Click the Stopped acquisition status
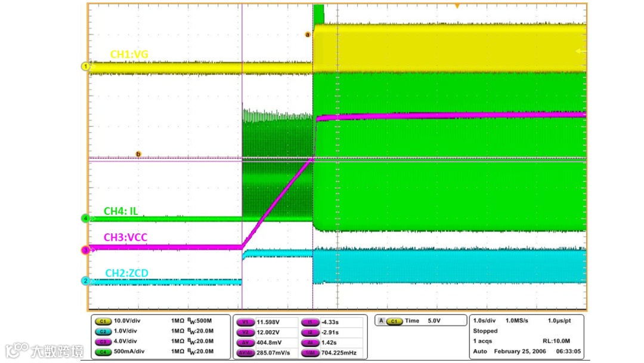Image resolution: width=644 pixels, height=363 pixels. (x=485, y=331)
